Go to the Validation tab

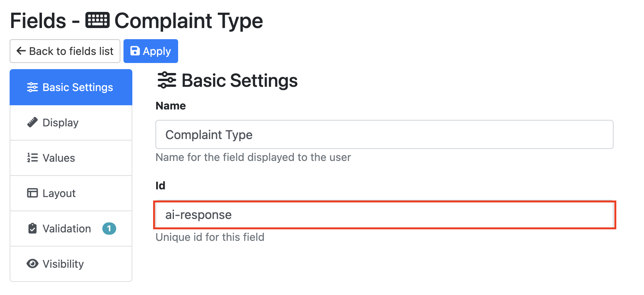point(66,229)
